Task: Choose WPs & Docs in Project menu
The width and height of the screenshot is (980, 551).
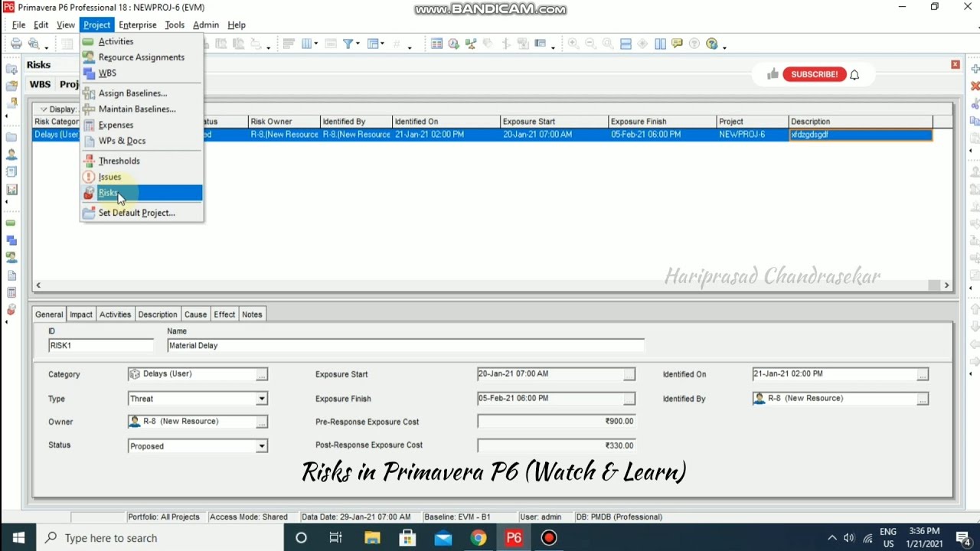Action: click(x=142, y=141)
